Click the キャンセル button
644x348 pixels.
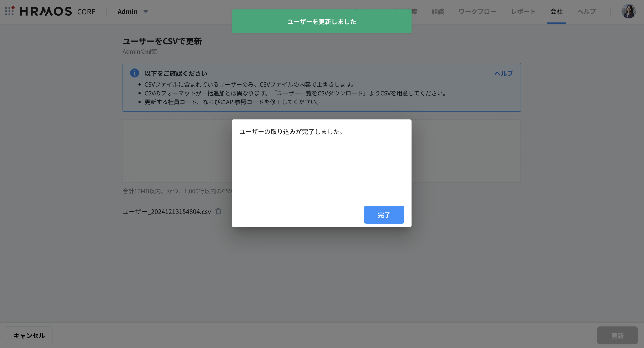(29, 335)
